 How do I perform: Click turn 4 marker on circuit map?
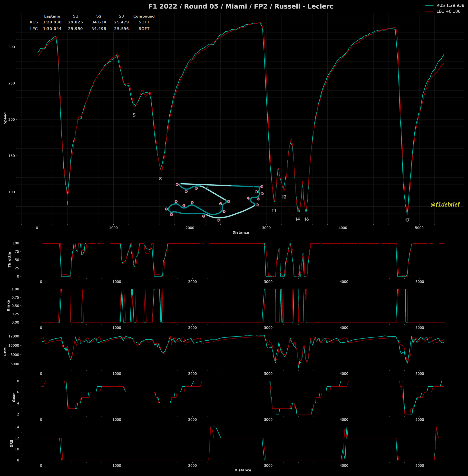[x=192, y=203]
